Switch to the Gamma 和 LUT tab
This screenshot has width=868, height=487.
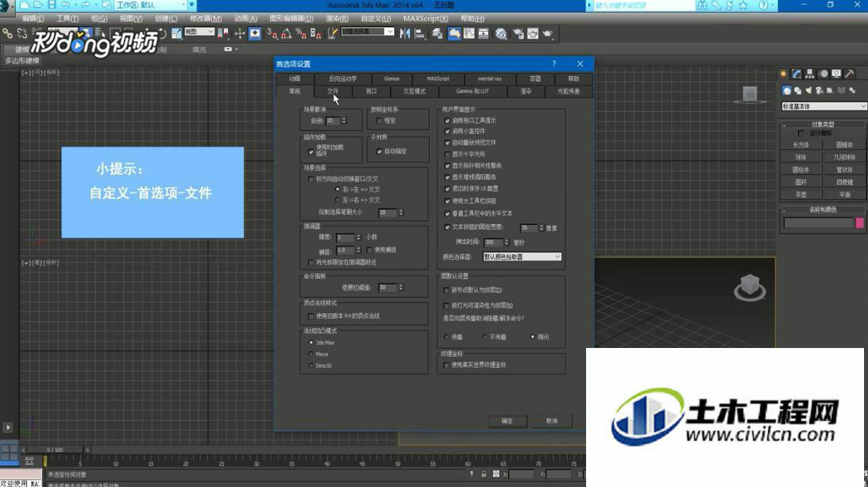tap(473, 91)
